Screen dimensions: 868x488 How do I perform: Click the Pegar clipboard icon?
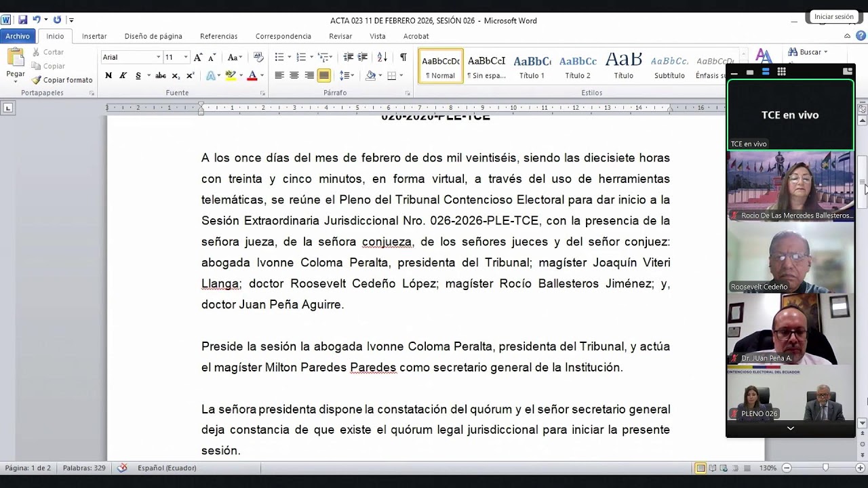click(16, 58)
